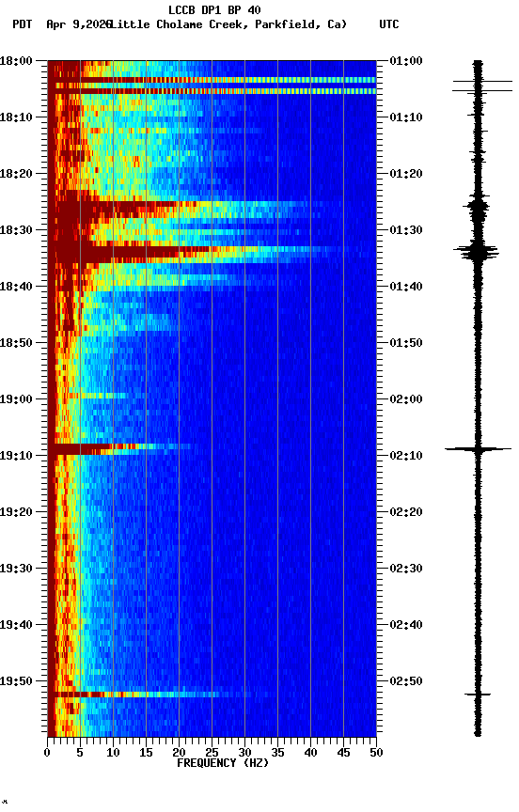The image size is (519, 812).
Task: Click the 02:50 UTC time label
Action: 406,681
